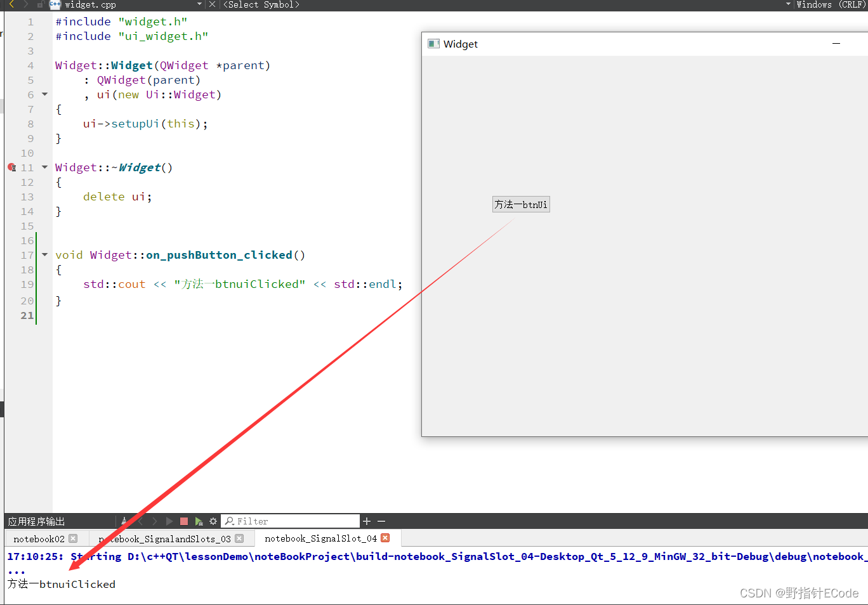Viewport: 868px width, 605px height.
Task: Re-run the application with the gray play icon
Action: coord(169,521)
